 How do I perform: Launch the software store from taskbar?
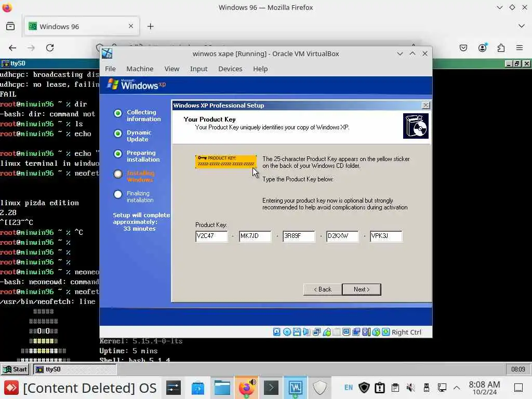point(198,388)
